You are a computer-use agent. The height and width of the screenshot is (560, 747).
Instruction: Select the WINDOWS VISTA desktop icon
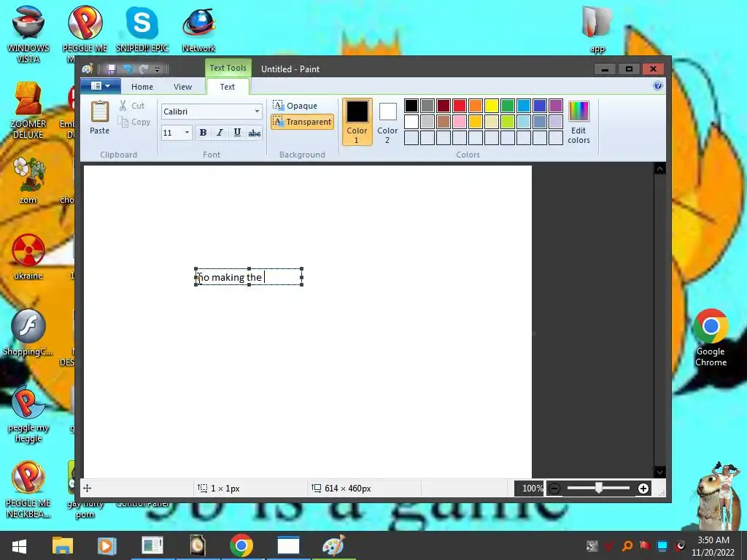28,34
